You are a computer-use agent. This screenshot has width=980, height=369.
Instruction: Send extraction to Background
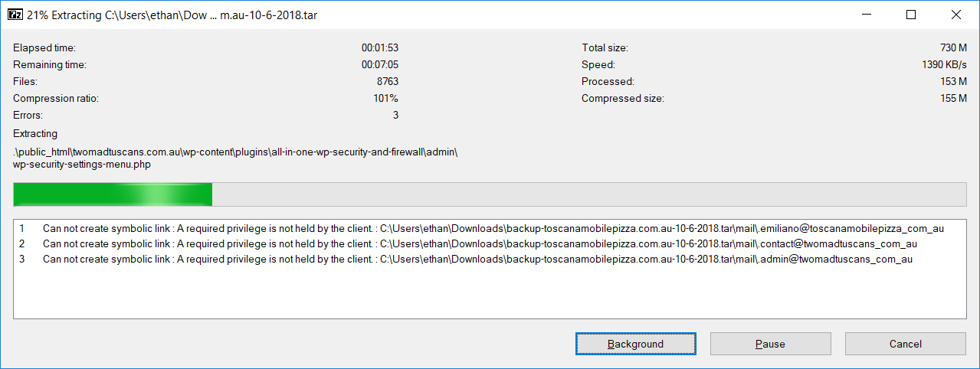(x=635, y=344)
